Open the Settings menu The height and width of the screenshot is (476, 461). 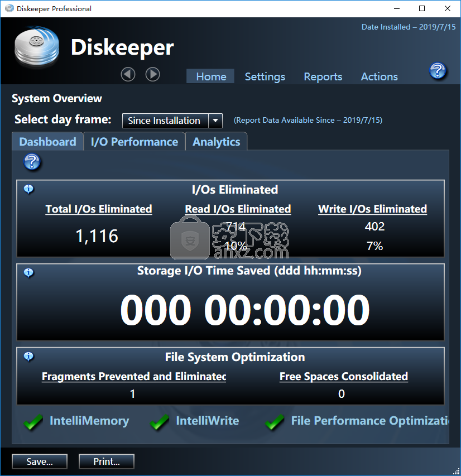(x=265, y=76)
